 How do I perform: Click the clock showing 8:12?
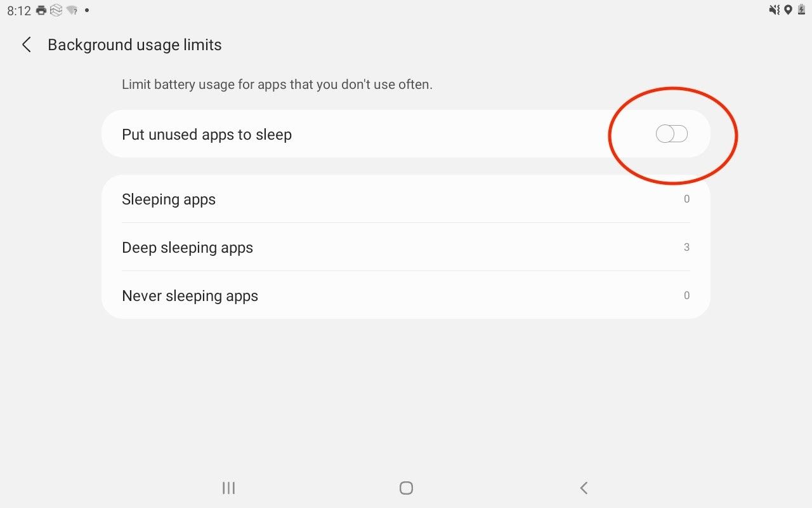tap(19, 11)
